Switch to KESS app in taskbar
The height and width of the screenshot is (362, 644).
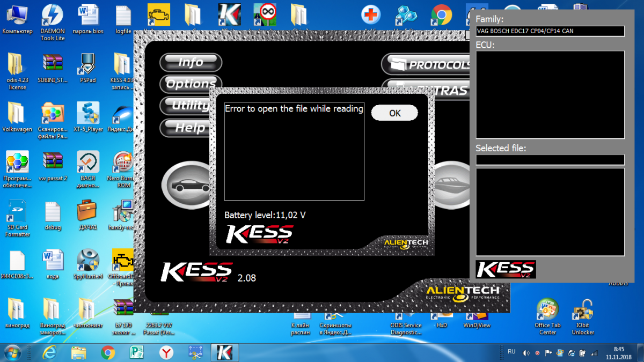(x=224, y=352)
